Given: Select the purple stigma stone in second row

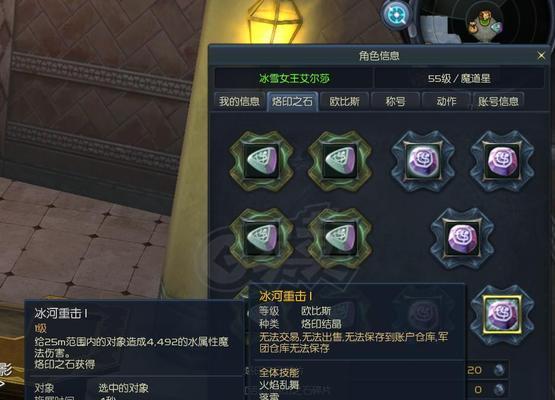Looking at the screenshot, I should pos(462,238).
